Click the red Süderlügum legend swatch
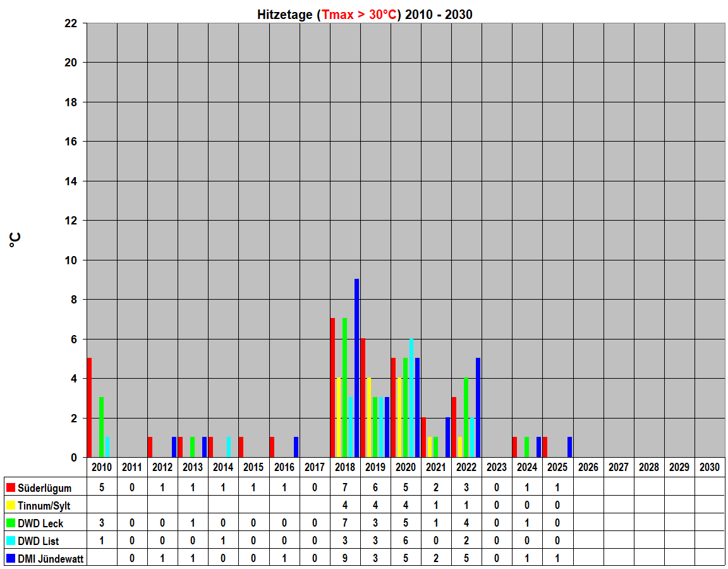The image size is (728, 569). pos(11,487)
